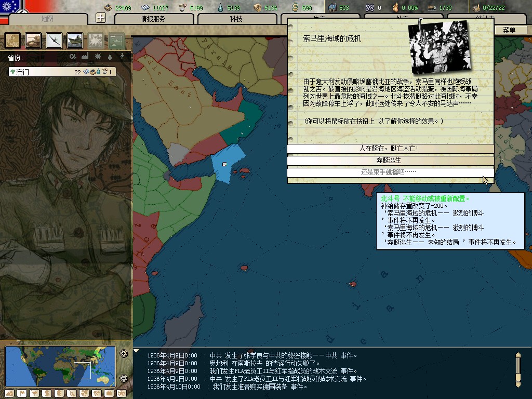Click the supplies crate icon showing 6134

[x=258, y=7]
